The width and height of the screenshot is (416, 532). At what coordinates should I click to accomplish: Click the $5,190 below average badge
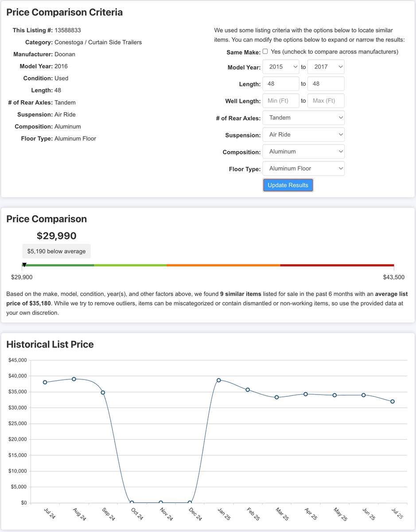coord(57,251)
